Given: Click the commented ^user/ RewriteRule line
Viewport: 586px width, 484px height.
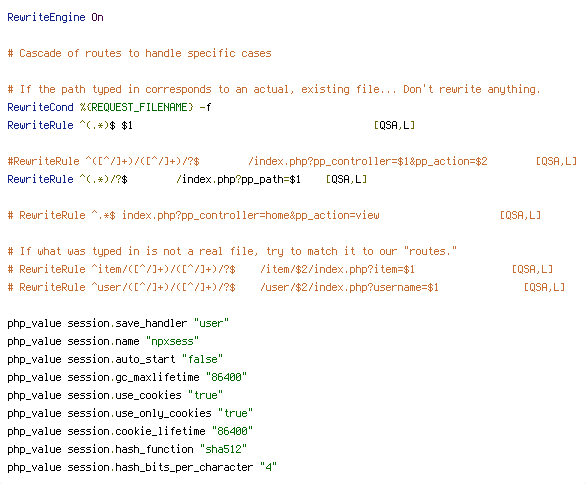Looking at the screenshot, I should 286,287.
